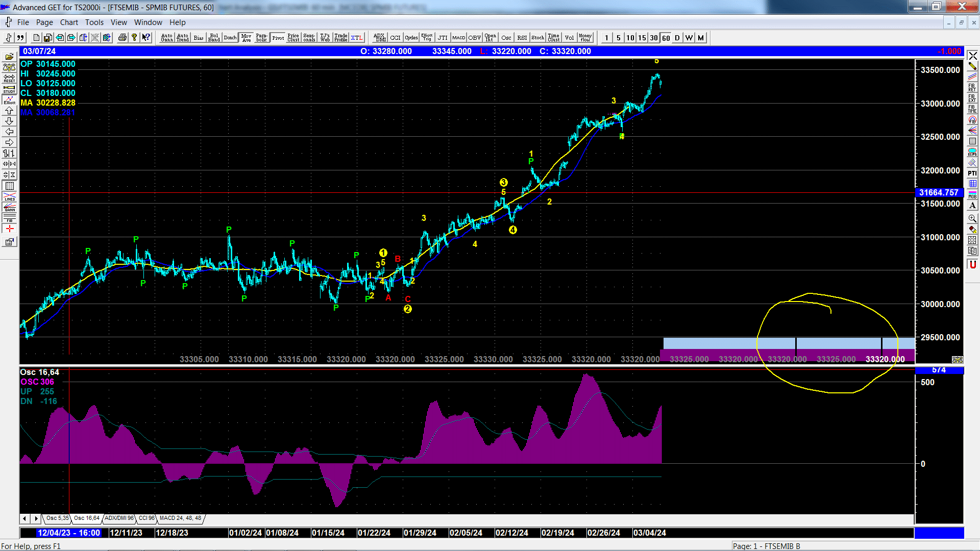Viewport: 980px width, 551px height.
Task: Apply the Bias study
Action: pos(199,38)
